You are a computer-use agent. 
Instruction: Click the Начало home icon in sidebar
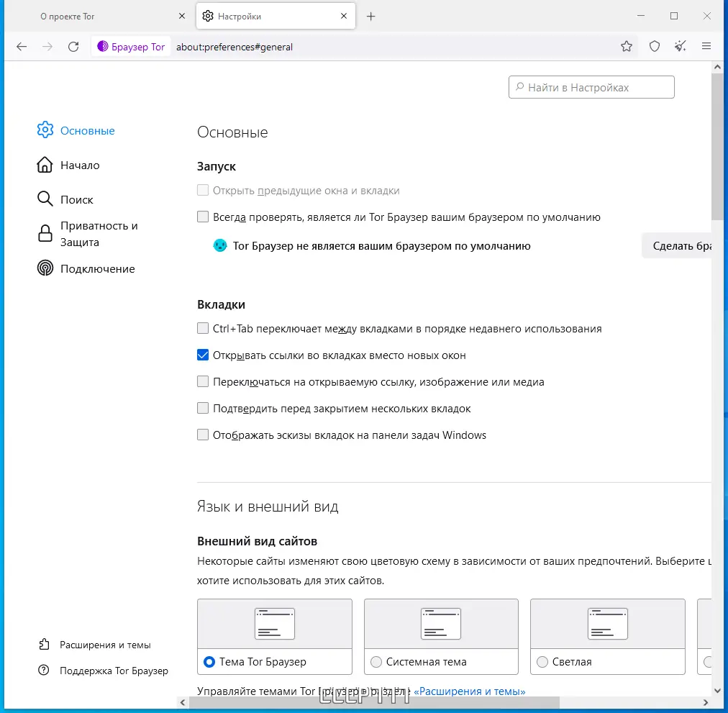(x=45, y=165)
